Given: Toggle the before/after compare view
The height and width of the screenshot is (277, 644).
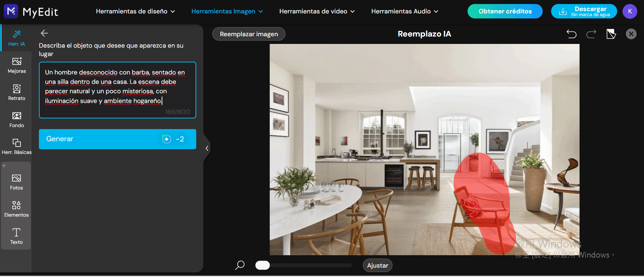Looking at the screenshot, I should 611,34.
